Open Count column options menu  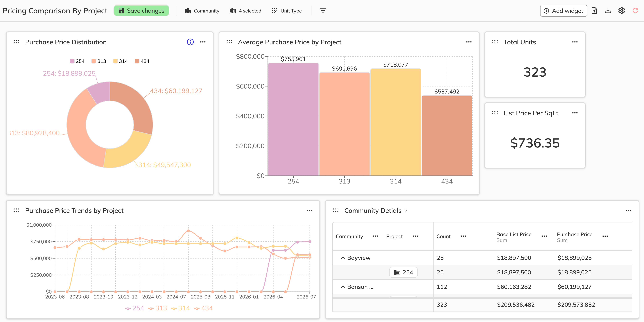point(464,237)
